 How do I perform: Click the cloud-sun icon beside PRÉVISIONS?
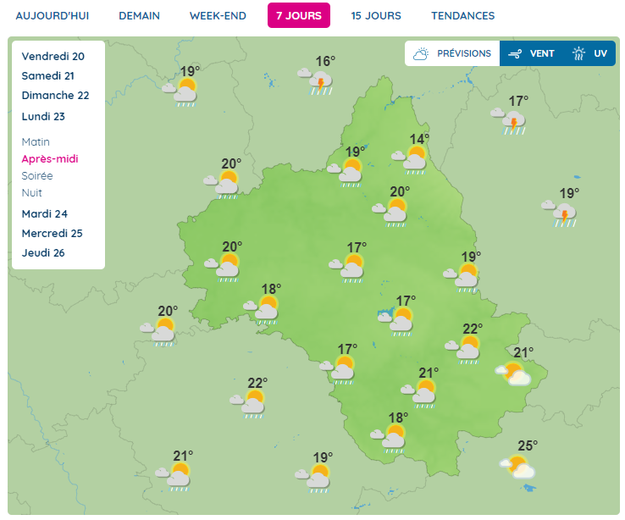click(421, 53)
